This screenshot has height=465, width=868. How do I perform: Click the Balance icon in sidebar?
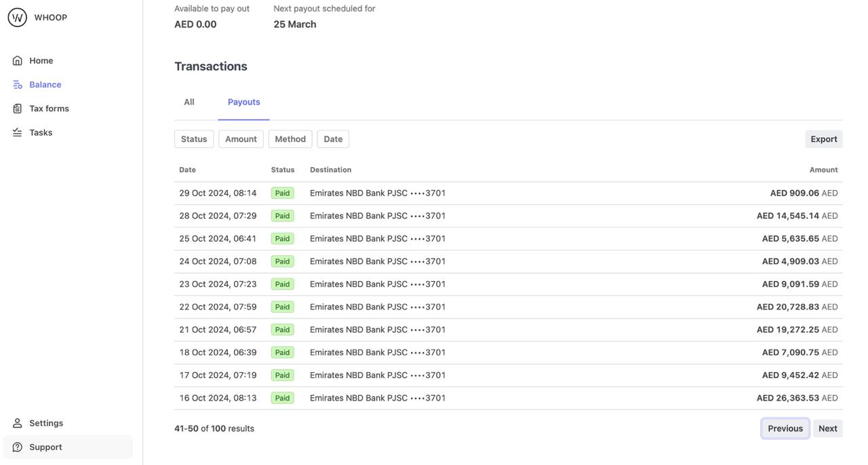(18, 85)
